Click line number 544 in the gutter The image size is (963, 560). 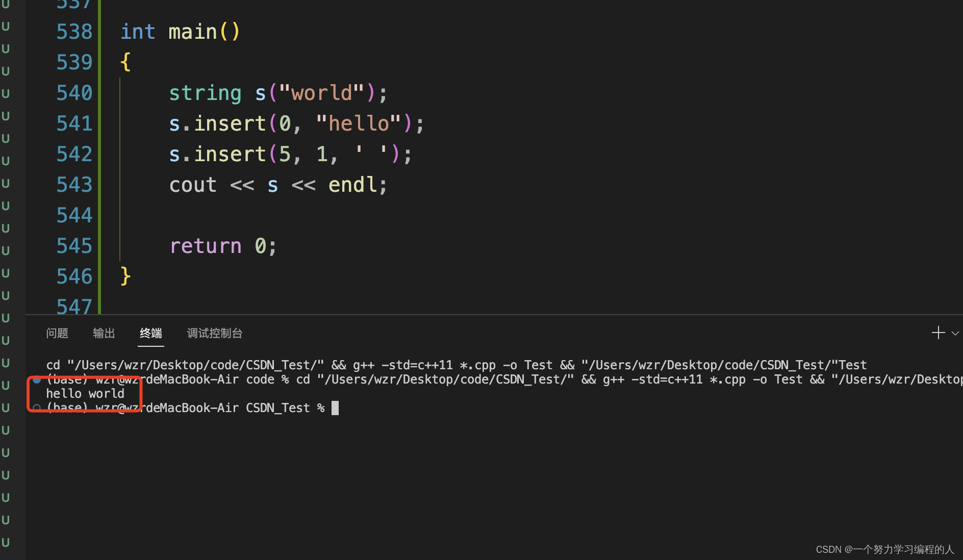[74, 215]
